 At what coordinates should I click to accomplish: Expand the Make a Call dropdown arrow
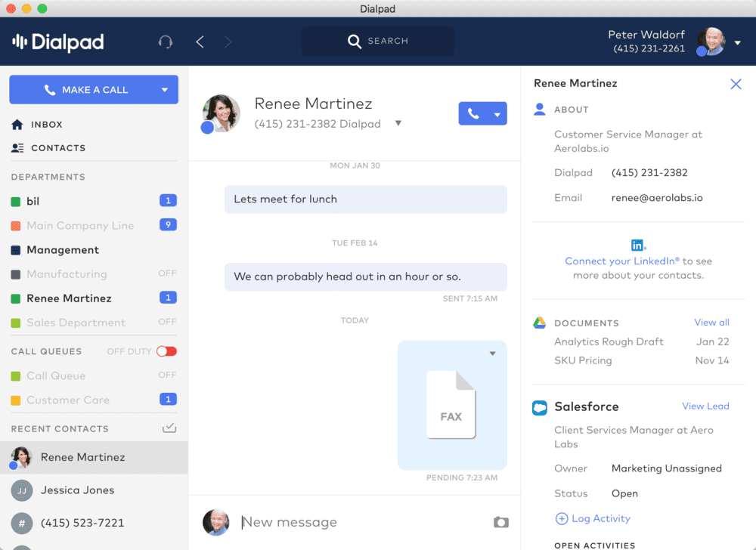tap(165, 90)
